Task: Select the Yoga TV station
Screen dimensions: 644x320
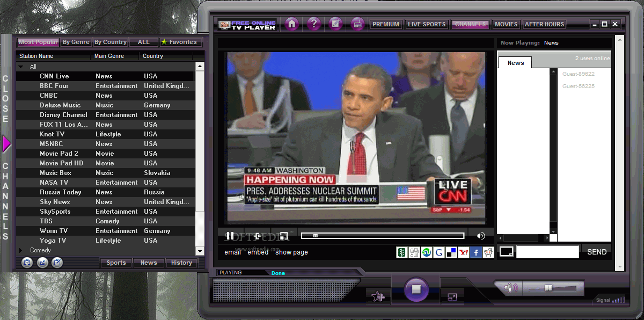Action: pyautogui.click(x=105, y=241)
